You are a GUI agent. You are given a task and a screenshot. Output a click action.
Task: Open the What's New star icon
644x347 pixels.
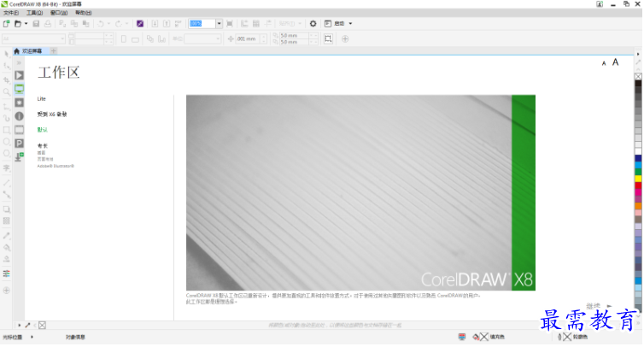point(20,103)
